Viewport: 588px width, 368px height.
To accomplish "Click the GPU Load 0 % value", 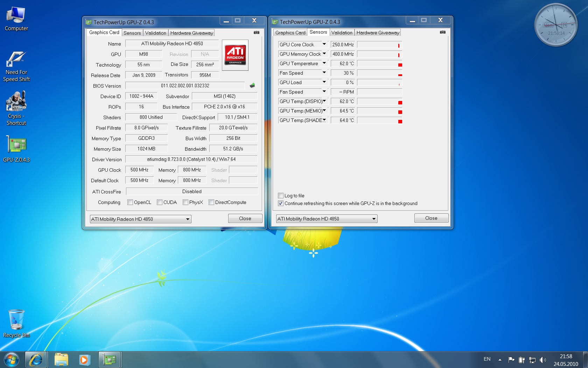I will [343, 82].
